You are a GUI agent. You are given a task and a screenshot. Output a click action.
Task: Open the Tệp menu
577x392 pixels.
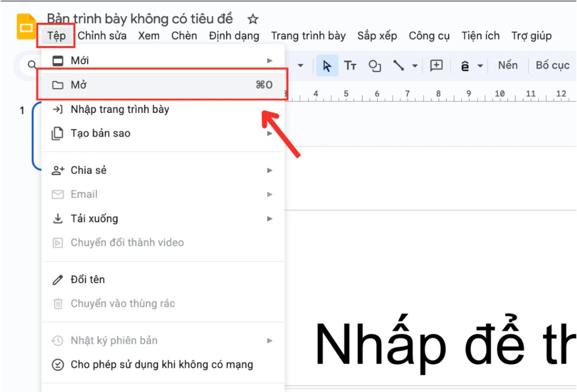(x=56, y=35)
